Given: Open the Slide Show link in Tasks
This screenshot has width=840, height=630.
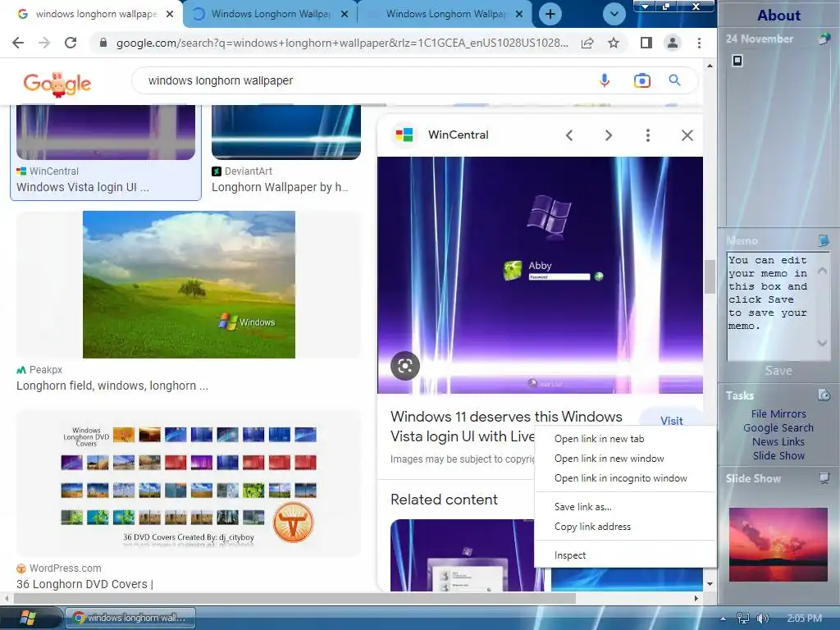Looking at the screenshot, I should coord(778,455).
